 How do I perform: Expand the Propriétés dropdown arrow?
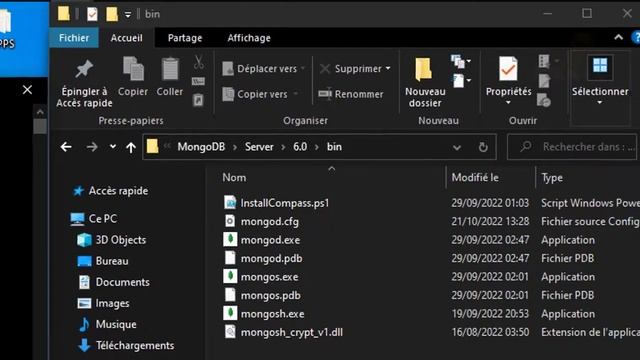coord(508,102)
